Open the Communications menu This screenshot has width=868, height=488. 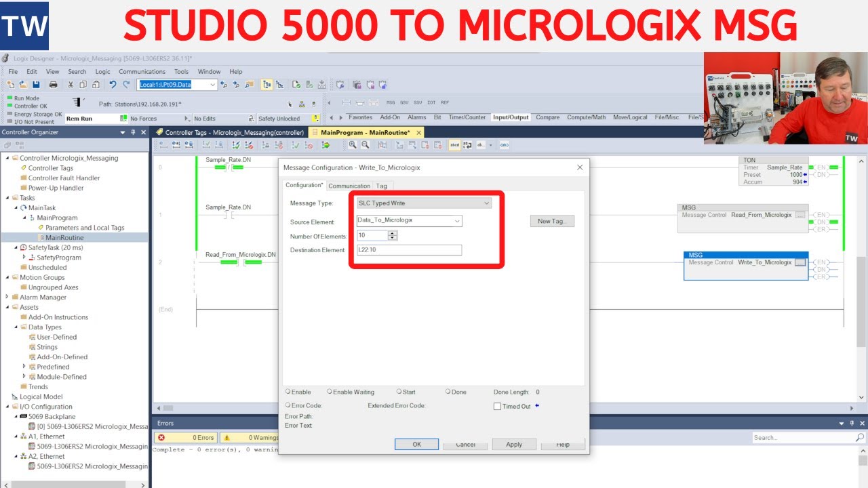(x=142, y=71)
